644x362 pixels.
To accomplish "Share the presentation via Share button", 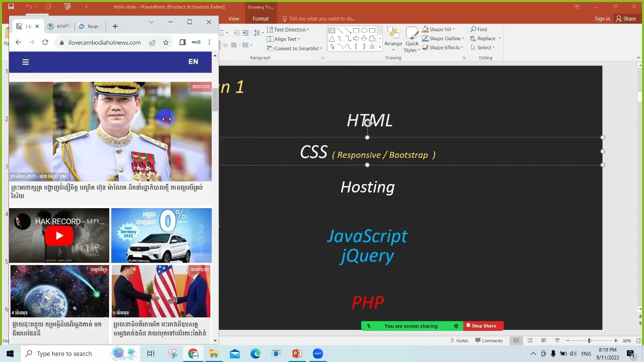I will point(626,19).
